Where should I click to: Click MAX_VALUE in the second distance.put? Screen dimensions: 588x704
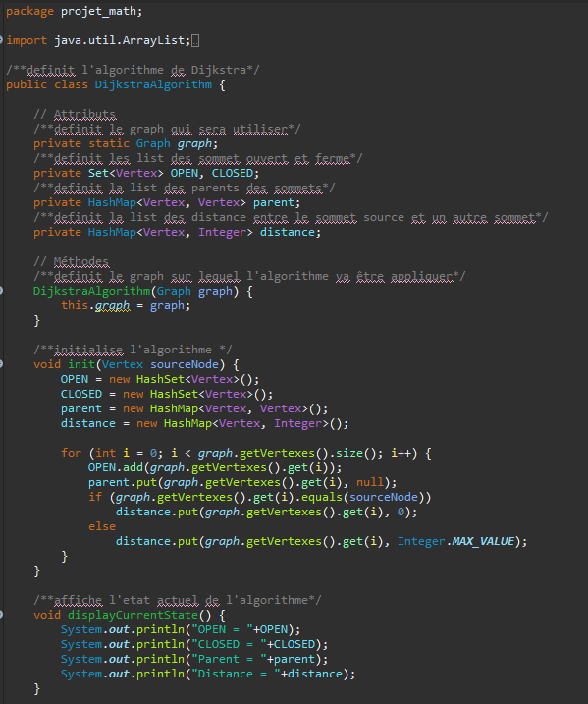point(483,541)
